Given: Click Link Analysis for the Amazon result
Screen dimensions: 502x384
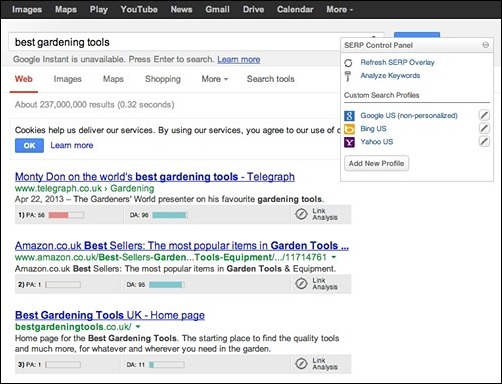Looking at the screenshot, I should pos(325,284).
